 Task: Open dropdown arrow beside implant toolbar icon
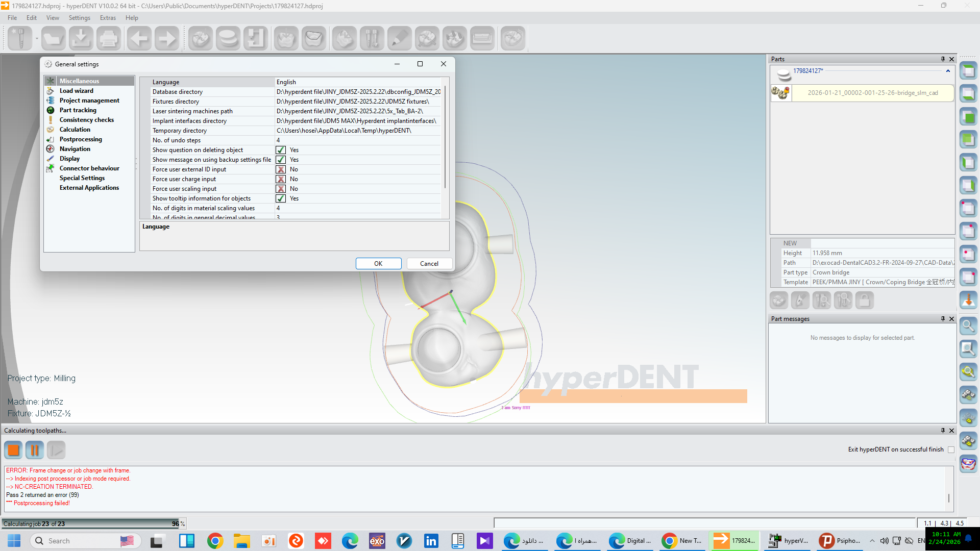[x=37, y=38]
